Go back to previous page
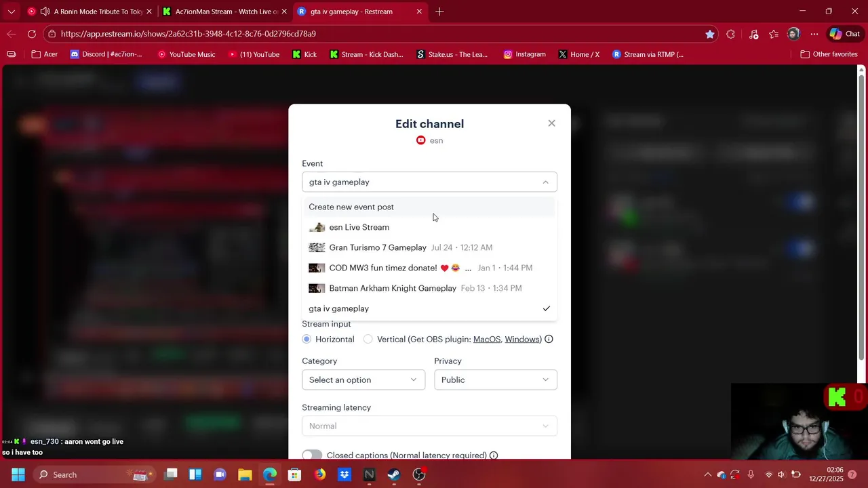868x488 pixels. tap(12, 34)
